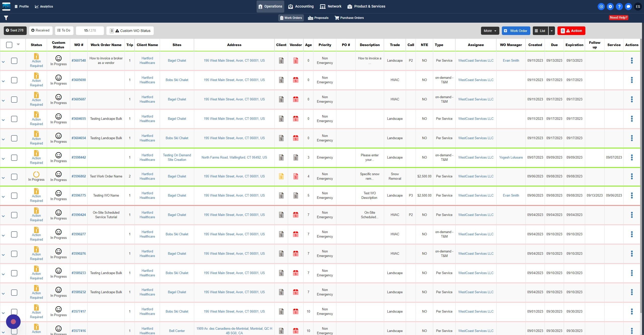Image resolution: width=644 pixels, height=335 pixels.
Task: Open the settings gear icon
Action: (x=610, y=7)
